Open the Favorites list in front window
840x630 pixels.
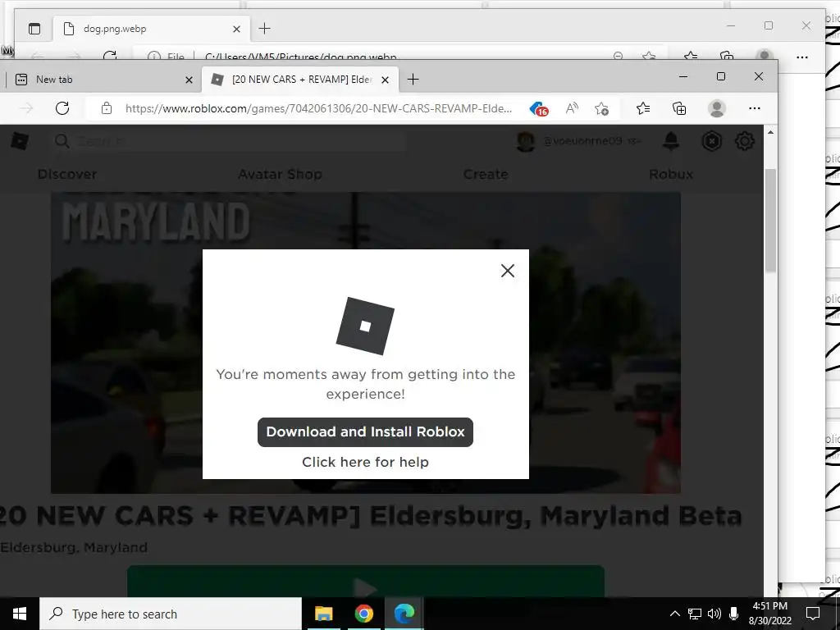click(643, 108)
